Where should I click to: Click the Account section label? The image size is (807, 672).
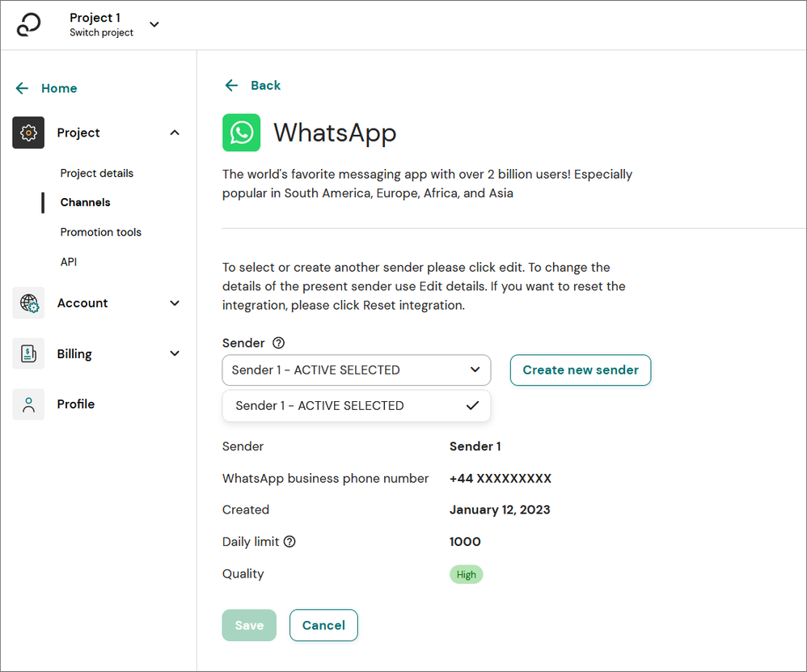point(82,303)
